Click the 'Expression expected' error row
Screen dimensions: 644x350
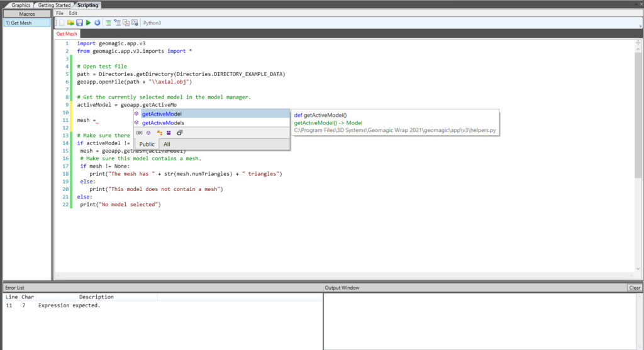69,305
